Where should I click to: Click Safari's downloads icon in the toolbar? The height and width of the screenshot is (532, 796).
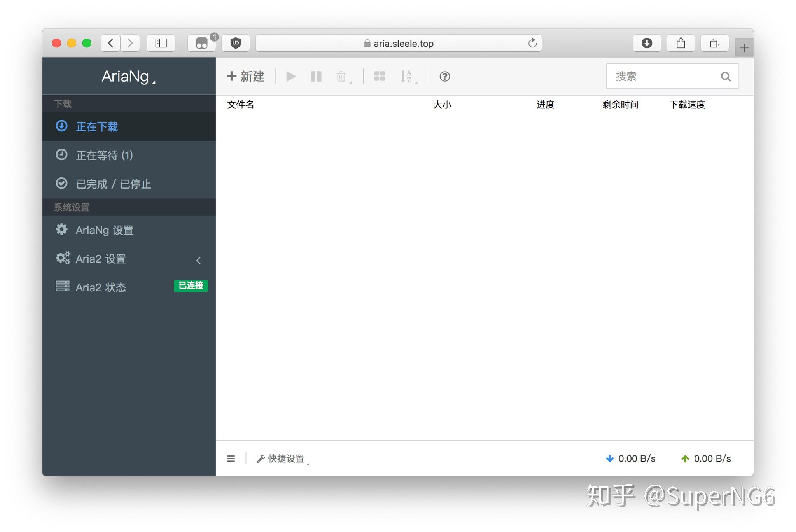646,43
